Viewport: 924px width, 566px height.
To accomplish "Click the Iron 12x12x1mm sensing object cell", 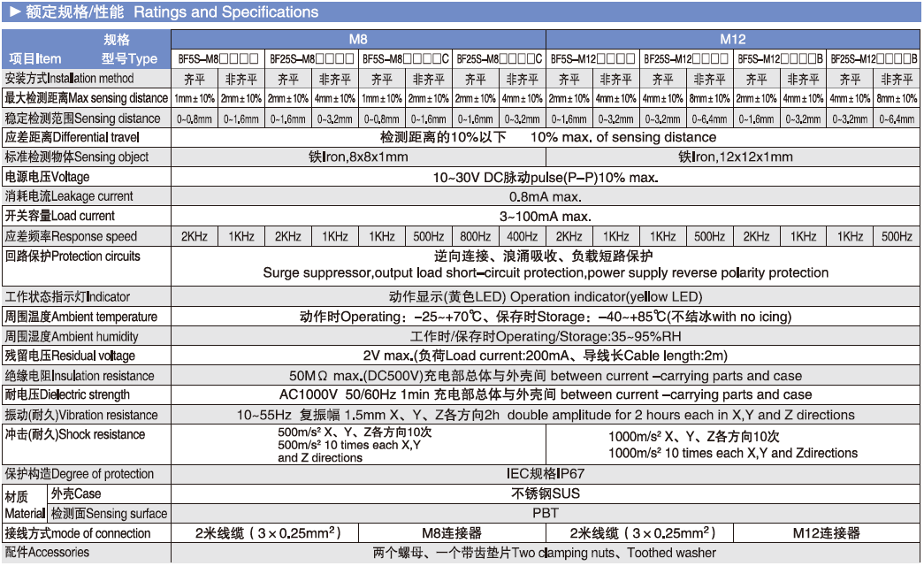I will (x=734, y=157).
